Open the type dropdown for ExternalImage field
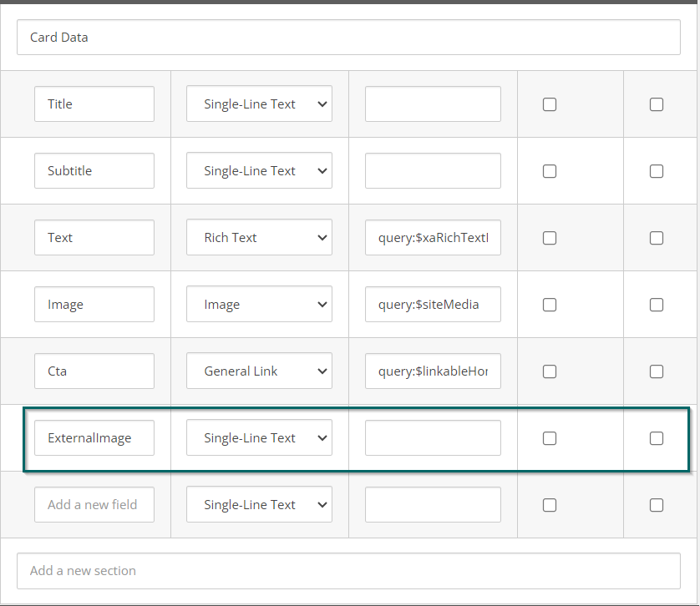 [259, 438]
